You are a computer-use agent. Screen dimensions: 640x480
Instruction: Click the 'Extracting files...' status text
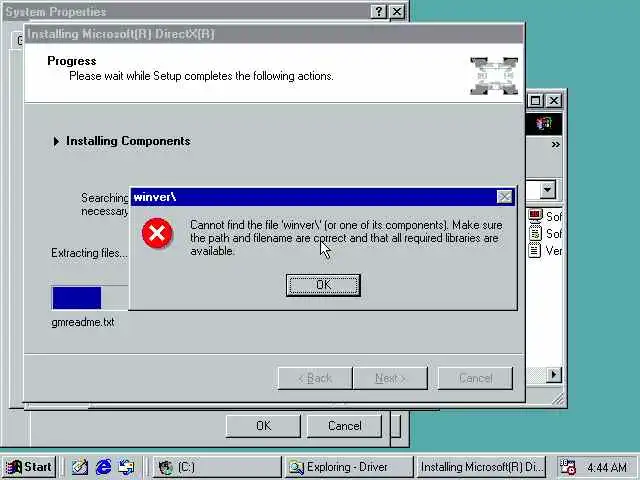pos(89,253)
